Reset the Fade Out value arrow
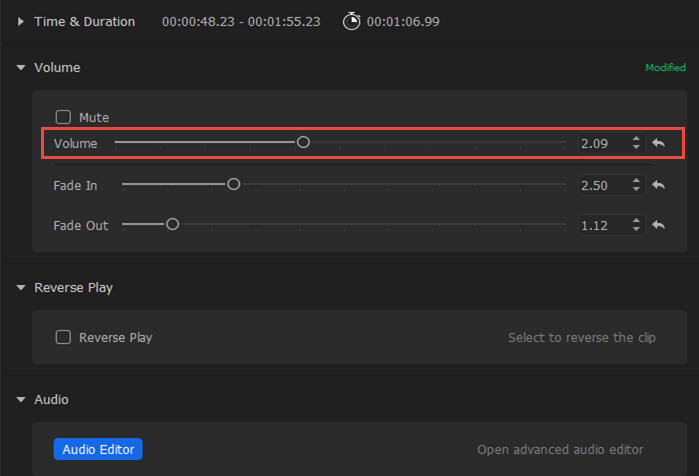 [x=658, y=225]
